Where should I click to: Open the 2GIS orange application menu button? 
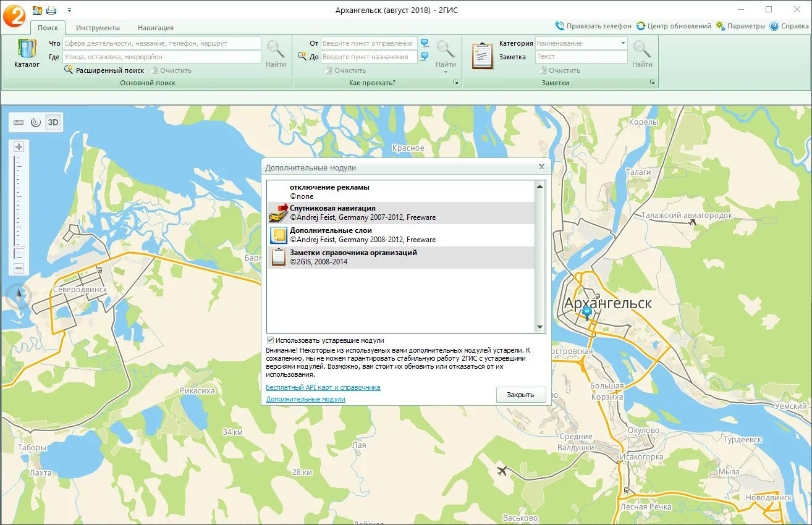pyautogui.click(x=14, y=15)
